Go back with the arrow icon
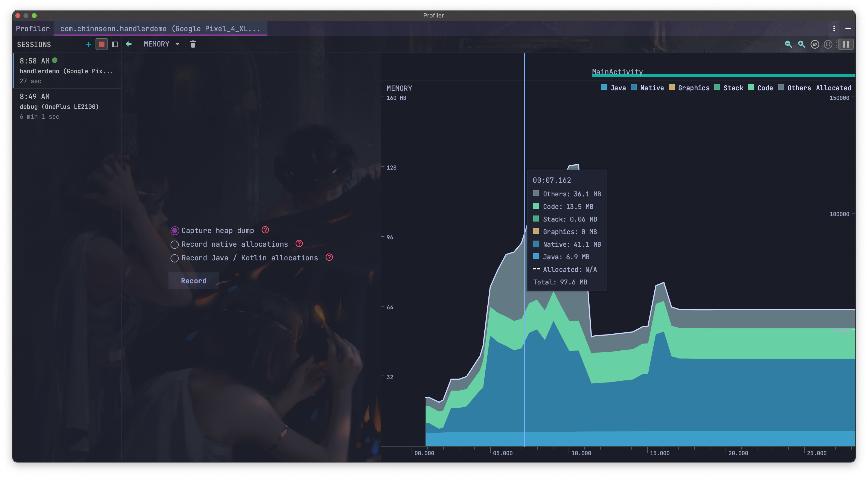This screenshot has width=868, height=477. click(128, 44)
